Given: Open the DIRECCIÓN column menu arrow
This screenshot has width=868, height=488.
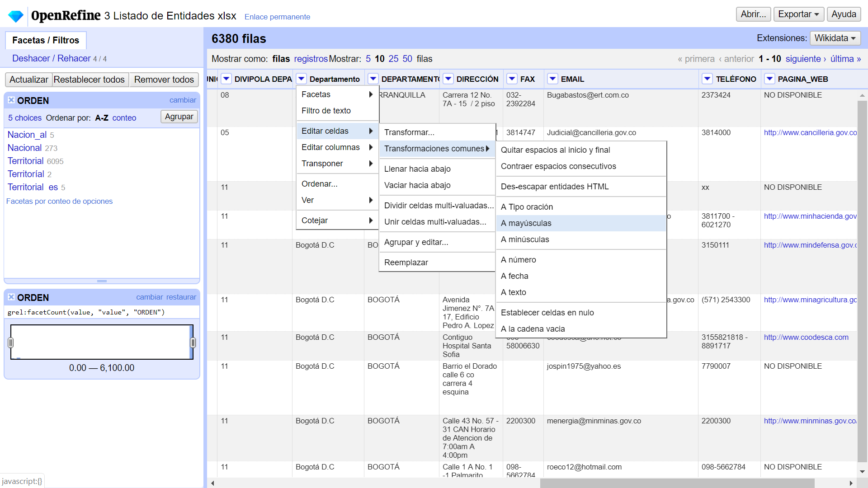Looking at the screenshot, I should pyautogui.click(x=448, y=79).
